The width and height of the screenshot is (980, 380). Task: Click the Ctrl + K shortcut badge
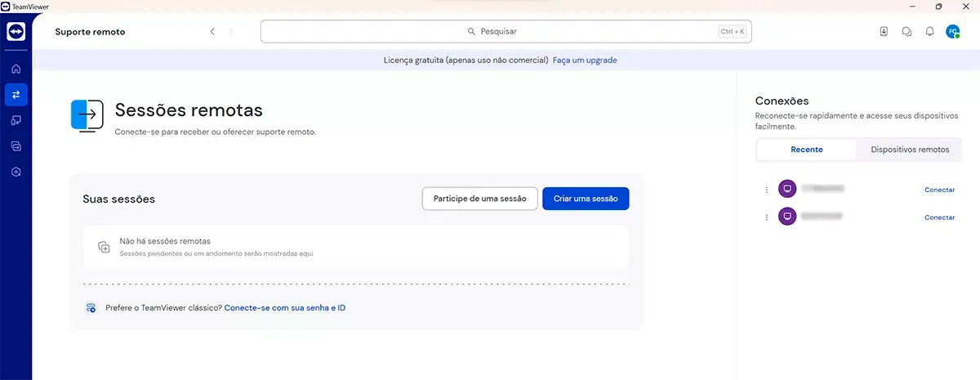(x=732, y=32)
